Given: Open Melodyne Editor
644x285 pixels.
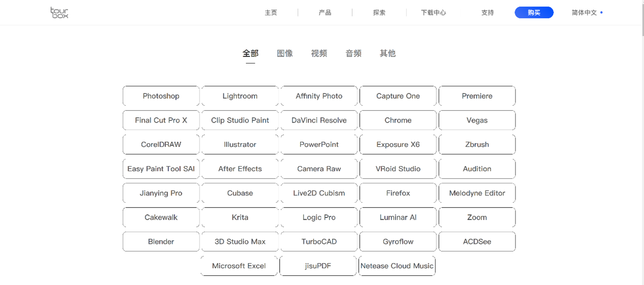Looking at the screenshot, I should [477, 193].
